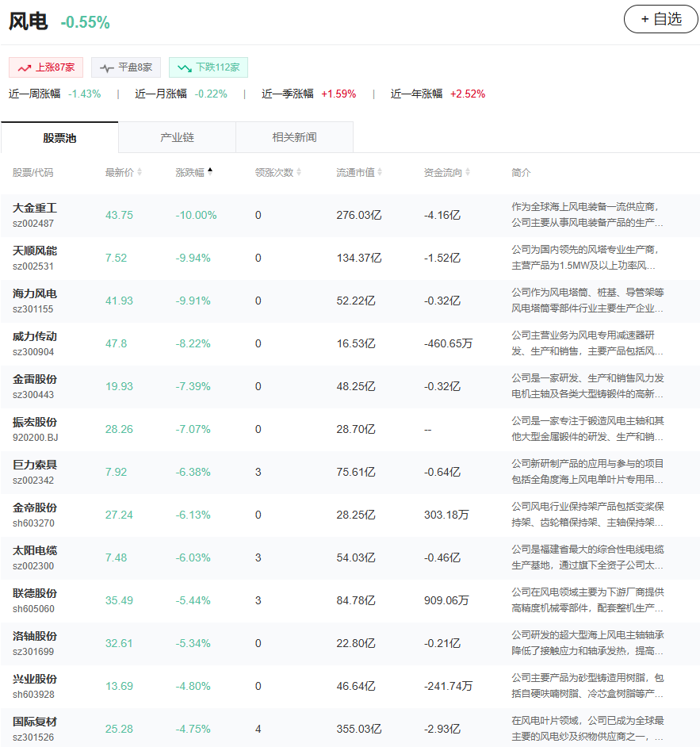Select the -10.00% change cell
This screenshot has width=700, height=747.
[196, 216]
